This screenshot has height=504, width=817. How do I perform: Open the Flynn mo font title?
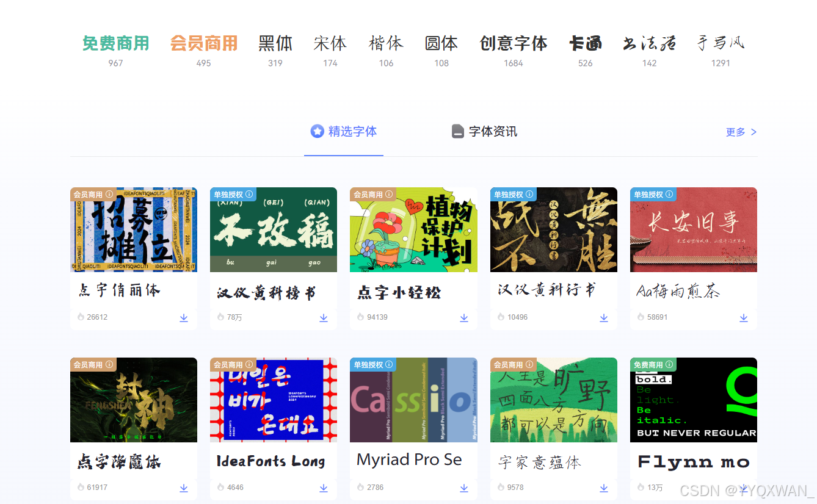694,462
